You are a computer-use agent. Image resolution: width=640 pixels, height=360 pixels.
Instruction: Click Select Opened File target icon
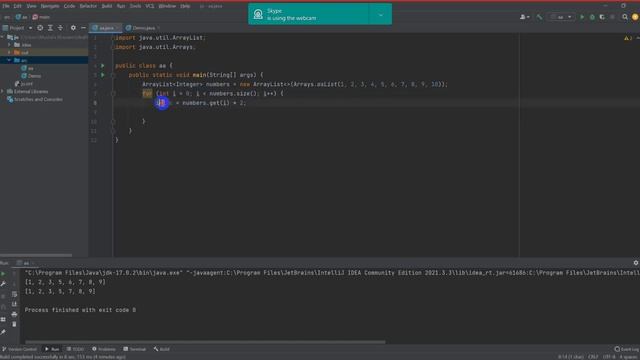40,28
